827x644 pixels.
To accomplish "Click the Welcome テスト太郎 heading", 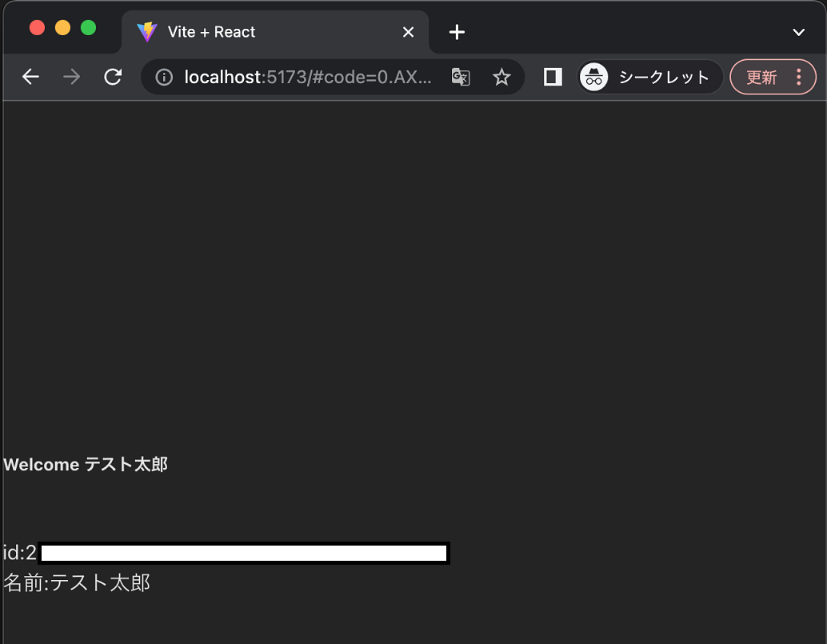I will [x=85, y=464].
